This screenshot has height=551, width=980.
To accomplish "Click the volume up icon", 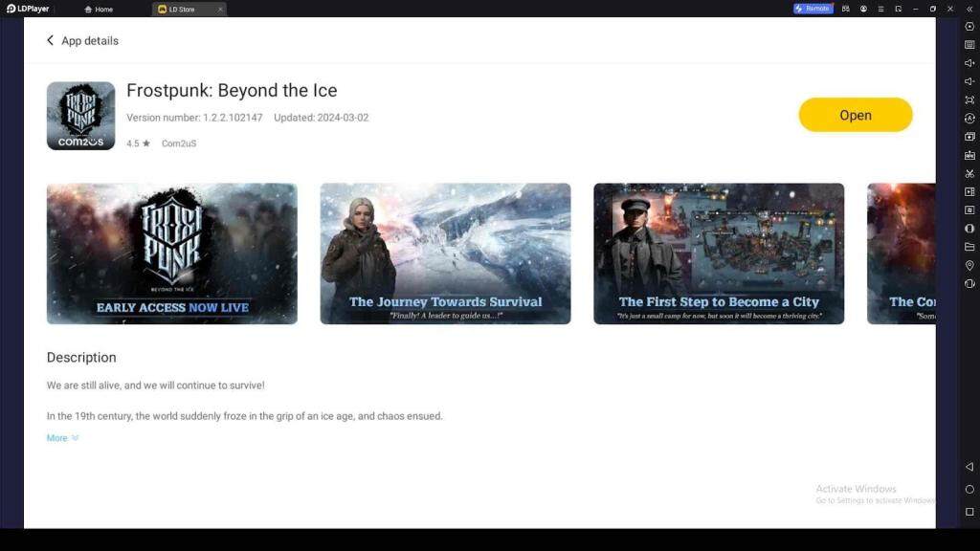I will (x=969, y=63).
